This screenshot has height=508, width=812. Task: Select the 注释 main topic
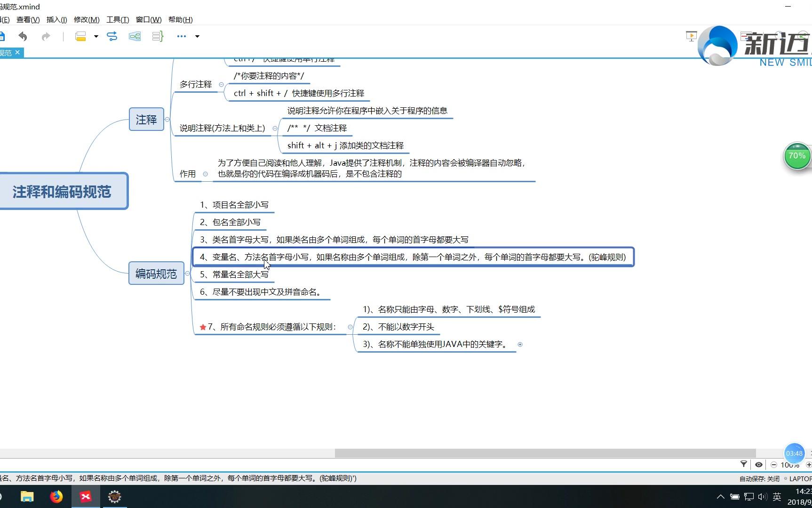146,120
